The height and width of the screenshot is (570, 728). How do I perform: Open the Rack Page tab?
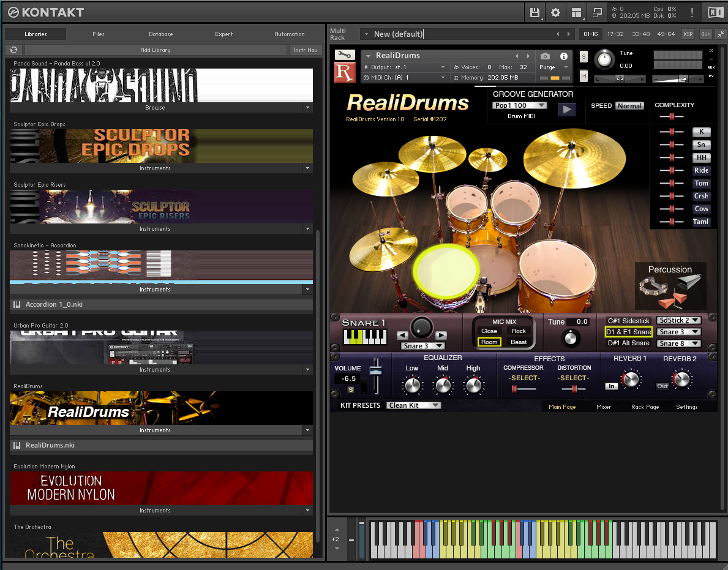tap(645, 407)
